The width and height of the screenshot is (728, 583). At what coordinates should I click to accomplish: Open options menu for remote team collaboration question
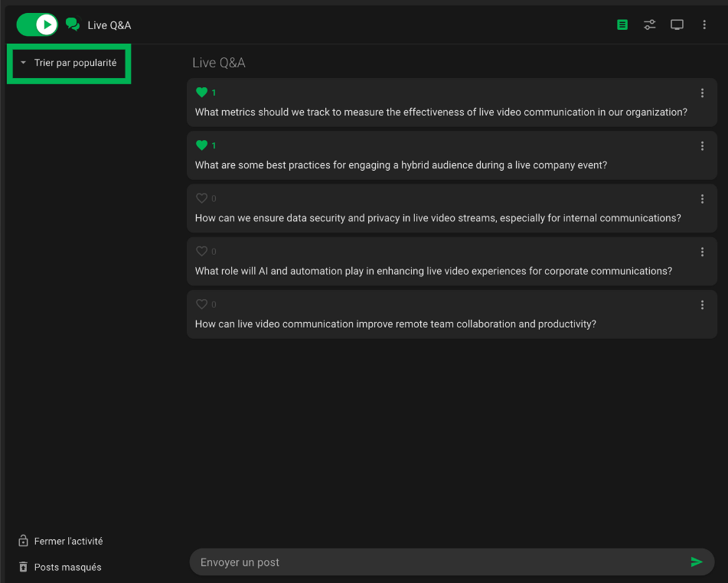pos(702,305)
